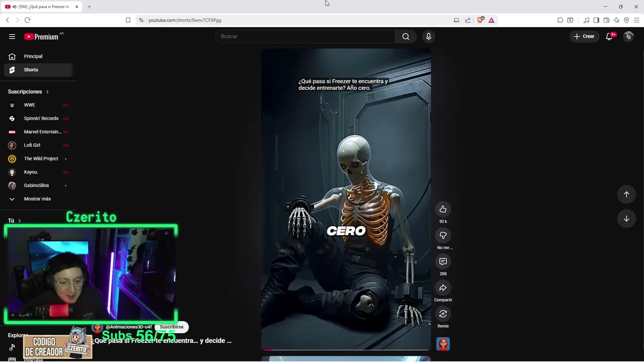Expand Mostrar más subscriptions list
The width and height of the screenshot is (644, 362).
point(38,199)
